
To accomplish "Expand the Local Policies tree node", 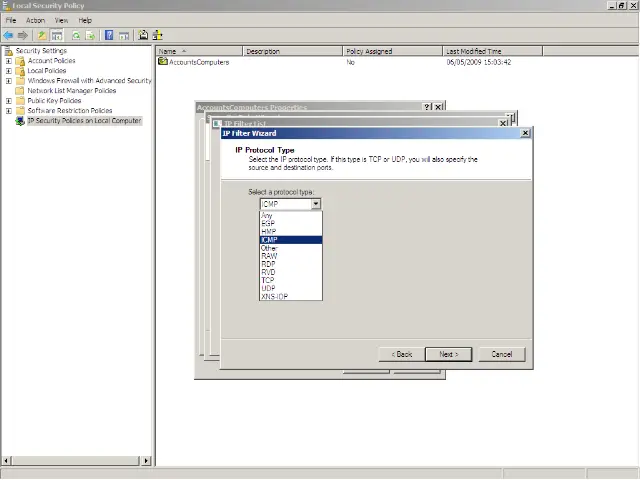I will click(x=9, y=71).
